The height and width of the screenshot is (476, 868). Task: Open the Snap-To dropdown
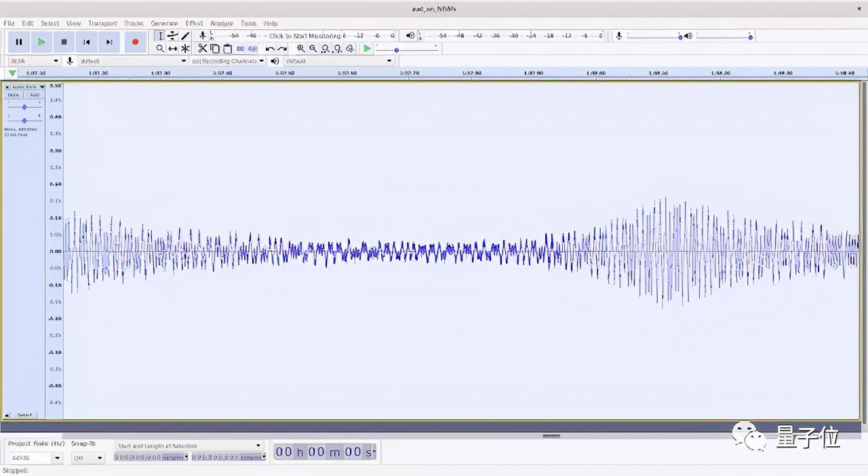click(99, 458)
